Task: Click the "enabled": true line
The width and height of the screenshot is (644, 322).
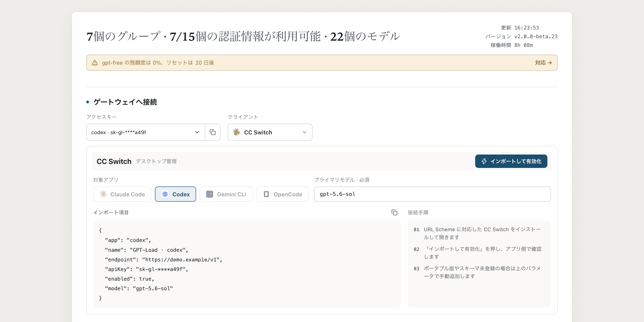Action: coord(129,279)
